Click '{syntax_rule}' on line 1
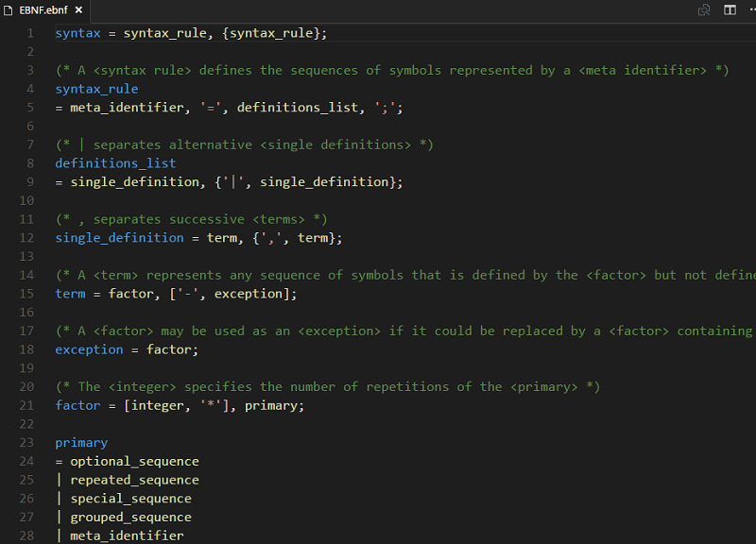This screenshot has height=544, width=756. coord(270,33)
